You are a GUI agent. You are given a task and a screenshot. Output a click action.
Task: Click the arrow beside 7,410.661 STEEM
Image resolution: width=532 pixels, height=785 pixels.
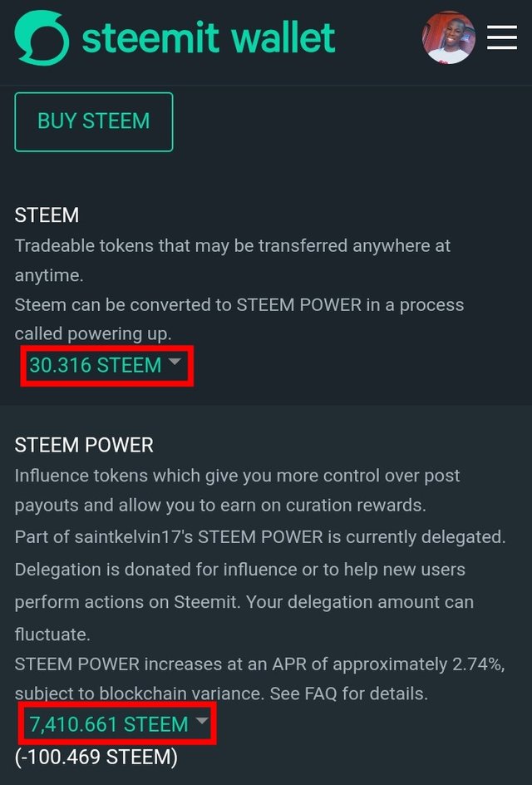(x=201, y=720)
